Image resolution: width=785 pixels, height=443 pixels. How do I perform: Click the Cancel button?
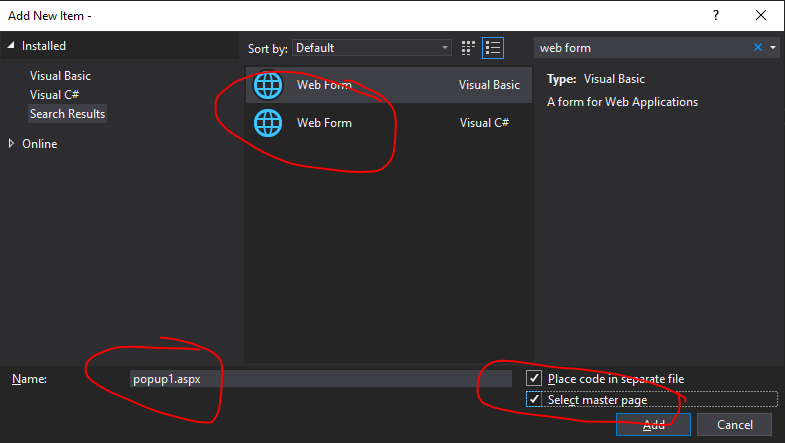[734, 424]
